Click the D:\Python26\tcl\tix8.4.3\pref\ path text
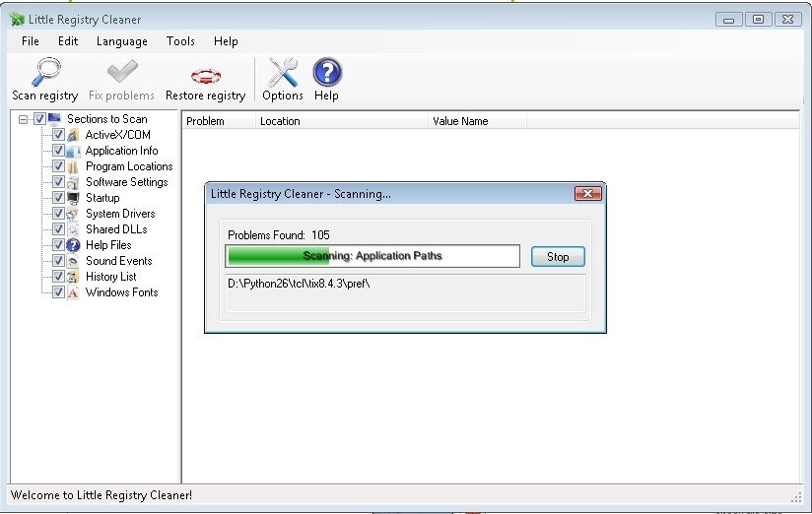812x514 pixels. (299, 284)
